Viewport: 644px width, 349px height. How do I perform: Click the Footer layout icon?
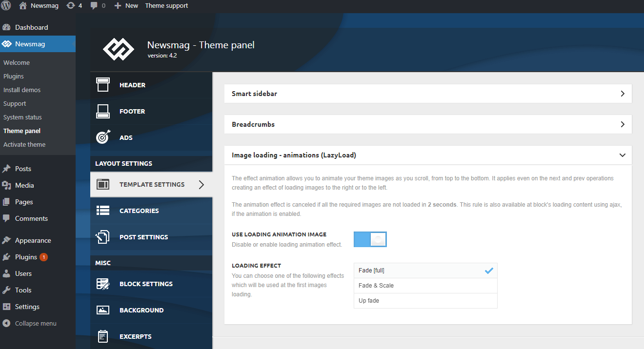point(103,111)
